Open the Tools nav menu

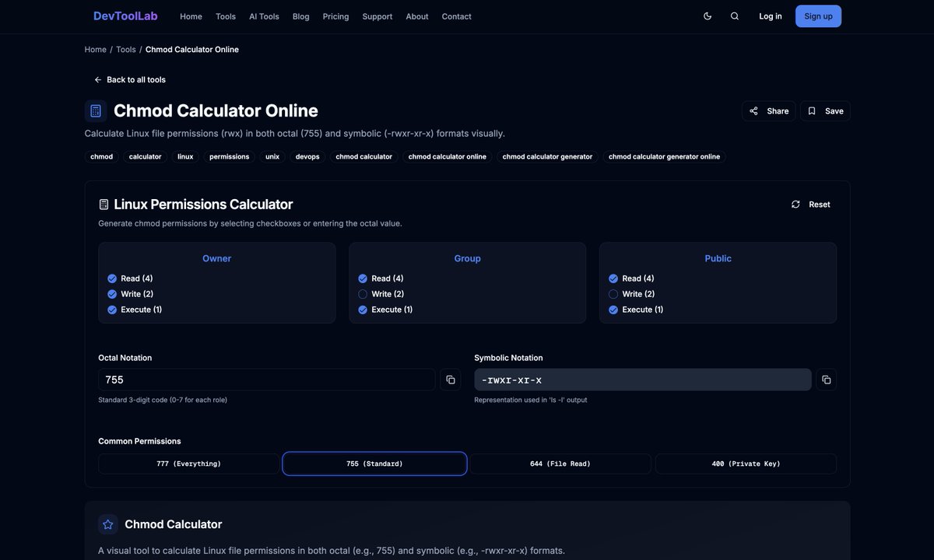(226, 16)
